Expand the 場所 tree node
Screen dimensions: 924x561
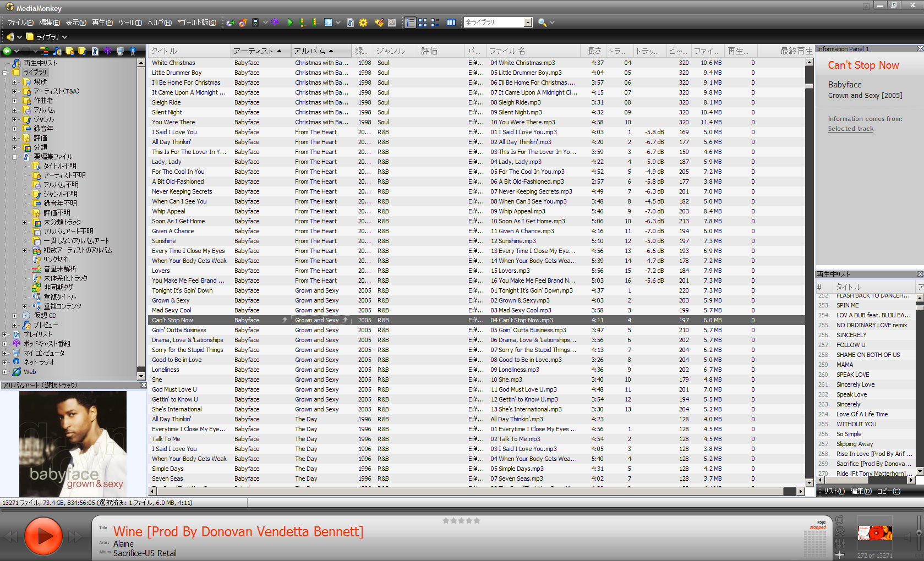pyautogui.click(x=15, y=82)
